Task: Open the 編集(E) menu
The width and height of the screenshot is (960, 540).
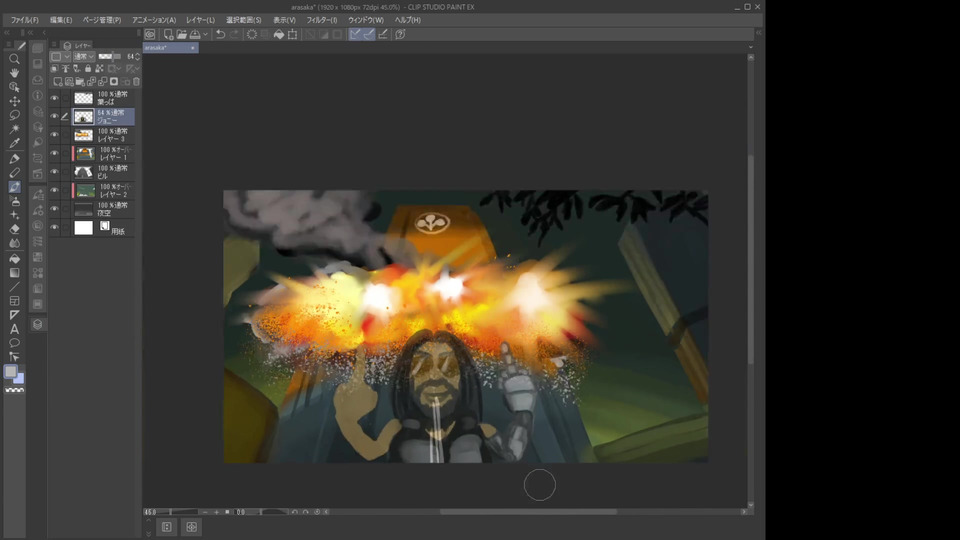Action: tap(61, 20)
